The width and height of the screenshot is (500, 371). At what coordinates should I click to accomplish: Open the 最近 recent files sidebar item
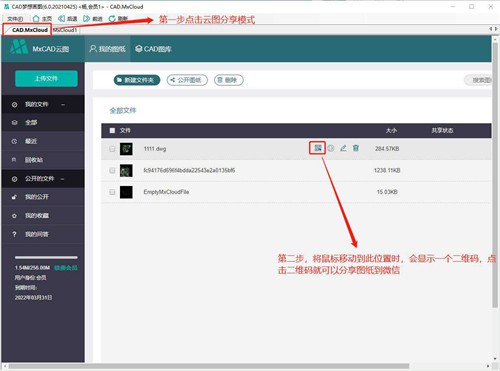[x=43, y=141]
